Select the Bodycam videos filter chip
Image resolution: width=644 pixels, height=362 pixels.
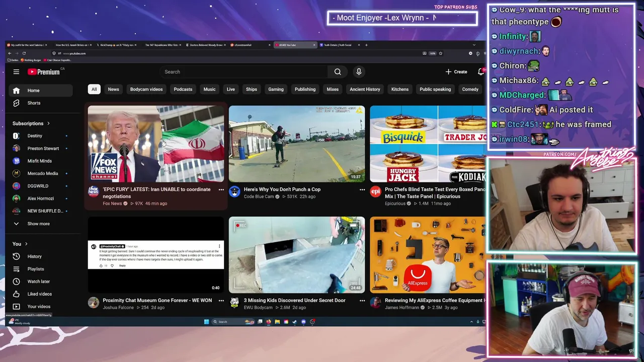146,89
